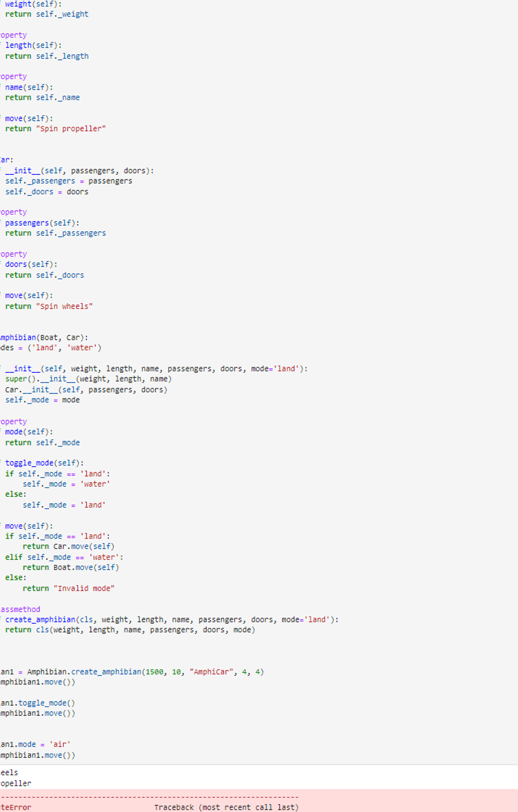Click the 'air' mode assignment line
Image resolution: width=518 pixels, height=812 pixels.
(35, 744)
